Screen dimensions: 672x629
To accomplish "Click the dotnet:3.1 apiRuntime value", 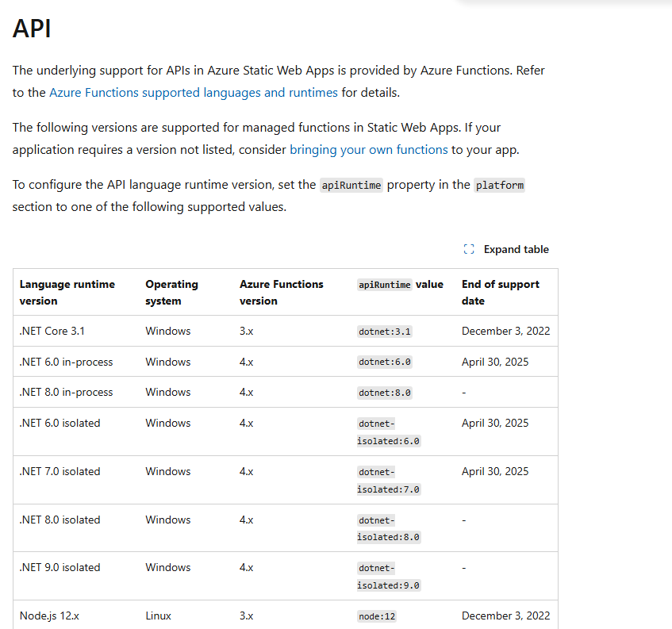I will [x=385, y=332].
